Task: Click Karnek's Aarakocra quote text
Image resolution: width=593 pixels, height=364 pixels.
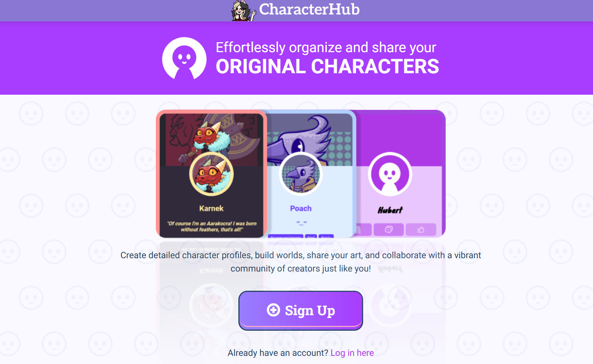Action: 211,226
